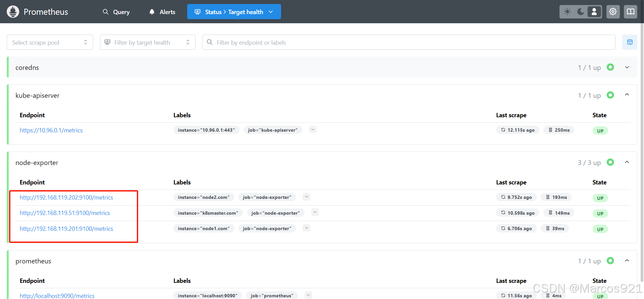Click the job="prometheus" label badge
This screenshot has height=299, width=644.
click(x=272, y=296)
